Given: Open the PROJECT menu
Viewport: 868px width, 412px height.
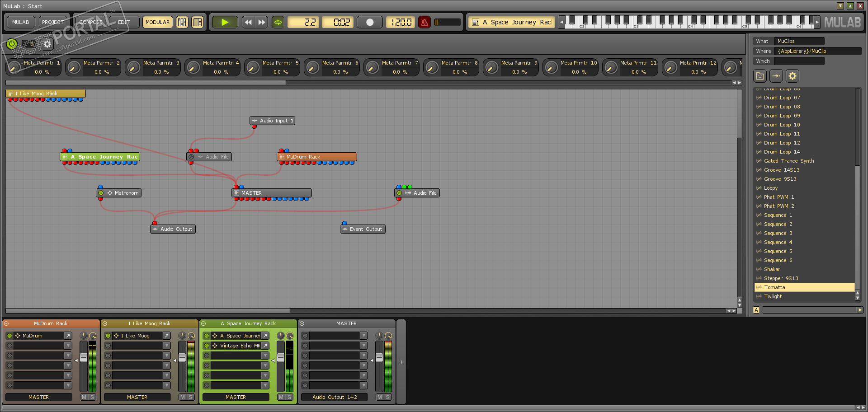Looking at the screenshot, I should (53, 22).
